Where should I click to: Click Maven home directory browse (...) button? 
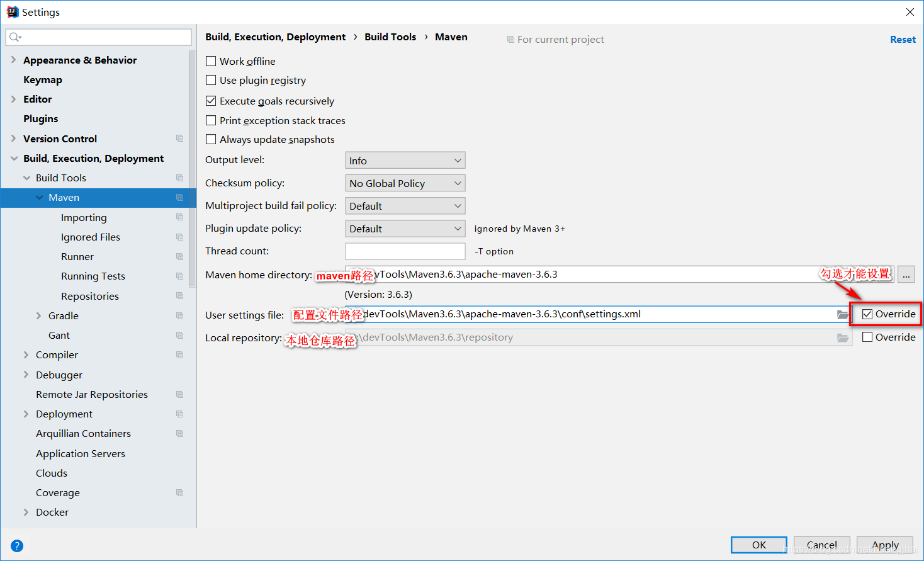pos(906,275)
